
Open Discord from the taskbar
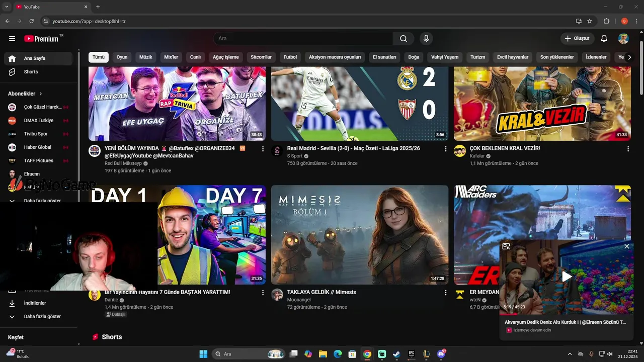(441, 354)
